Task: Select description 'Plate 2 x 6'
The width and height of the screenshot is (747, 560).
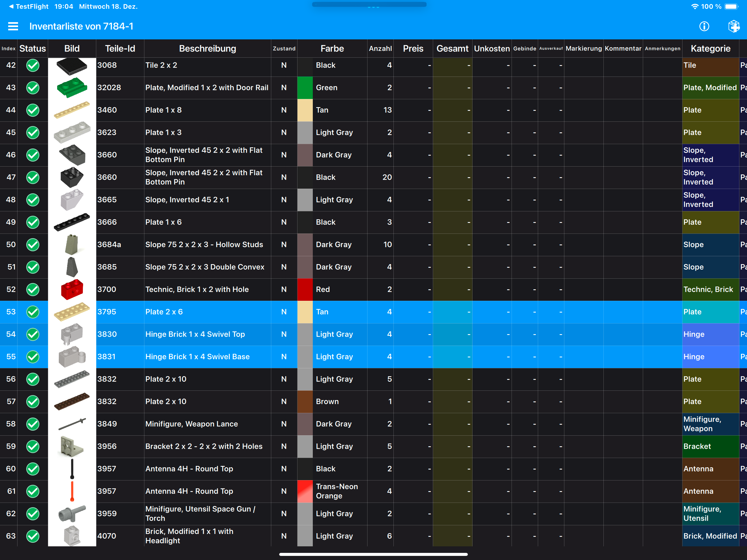Action: click(164, 312)
